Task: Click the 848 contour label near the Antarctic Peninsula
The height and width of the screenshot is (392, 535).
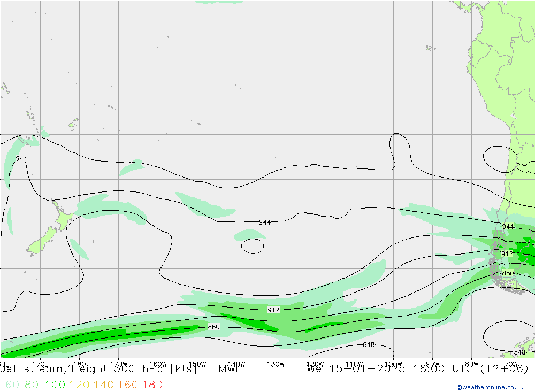Action: pyautogui.click(x=519, y=352)
